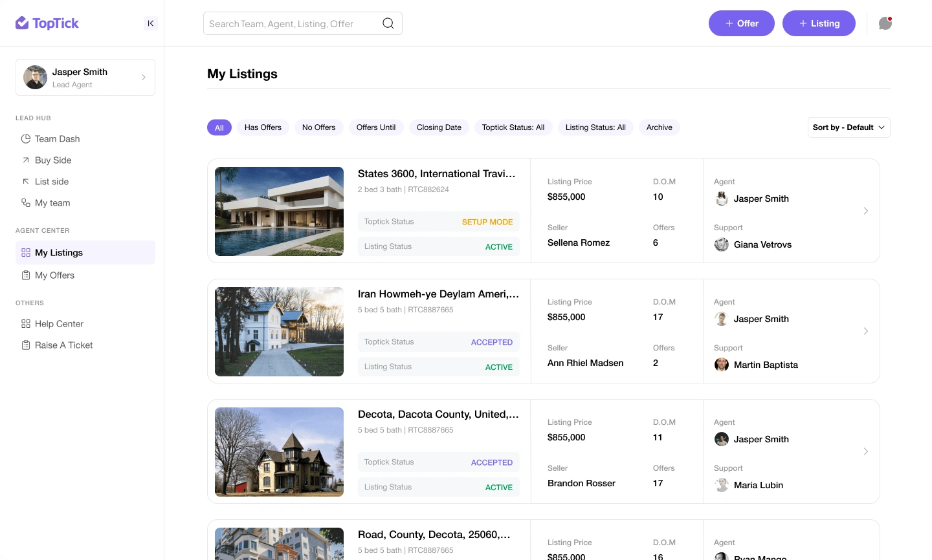This screenshot has height=560, width=932.
Task: Open the Iran Howmeh-ye Deylam Ameri listing title
Action: (438, 294)
